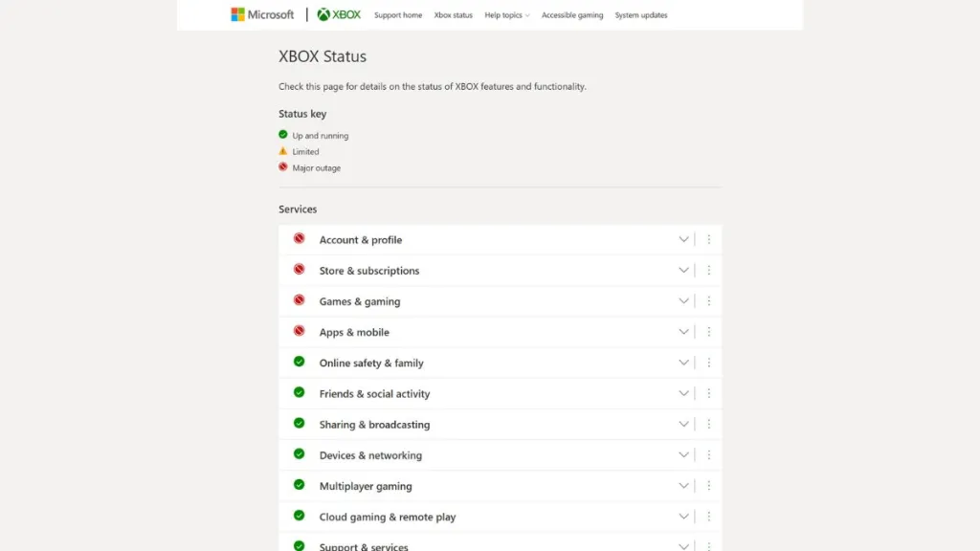The height and width of the screenshot is (551, 980).
Task: Click the Apps & mobile label
Action: tap(354, 332)
